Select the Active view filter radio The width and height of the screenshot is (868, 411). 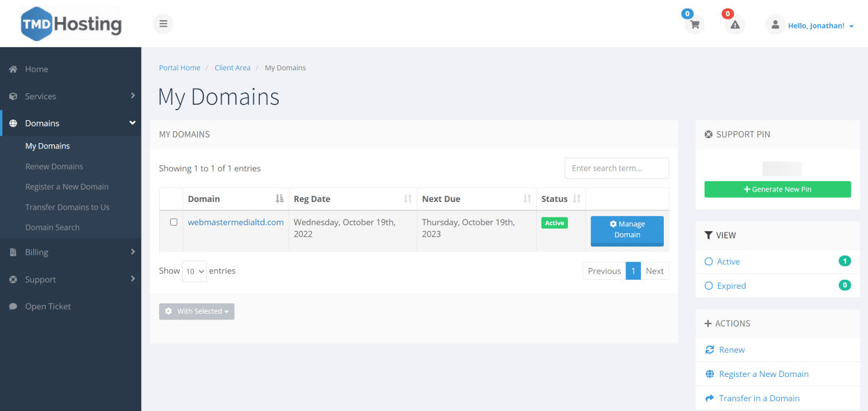709,262
